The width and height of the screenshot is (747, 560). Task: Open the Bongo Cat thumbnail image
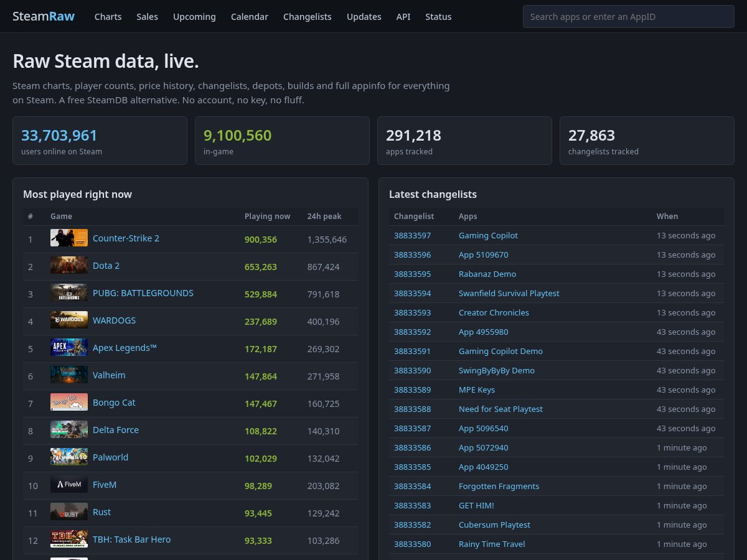click(x=69, y=403)
